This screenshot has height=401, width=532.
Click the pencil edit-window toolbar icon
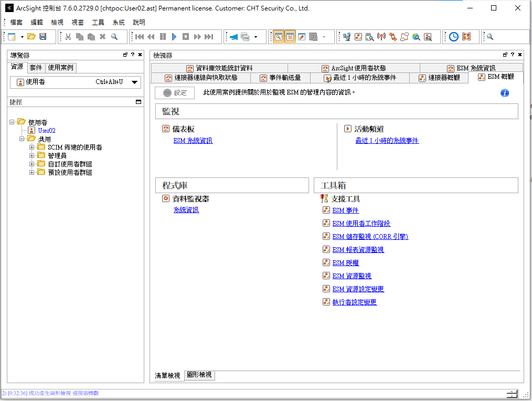[302, 37]
